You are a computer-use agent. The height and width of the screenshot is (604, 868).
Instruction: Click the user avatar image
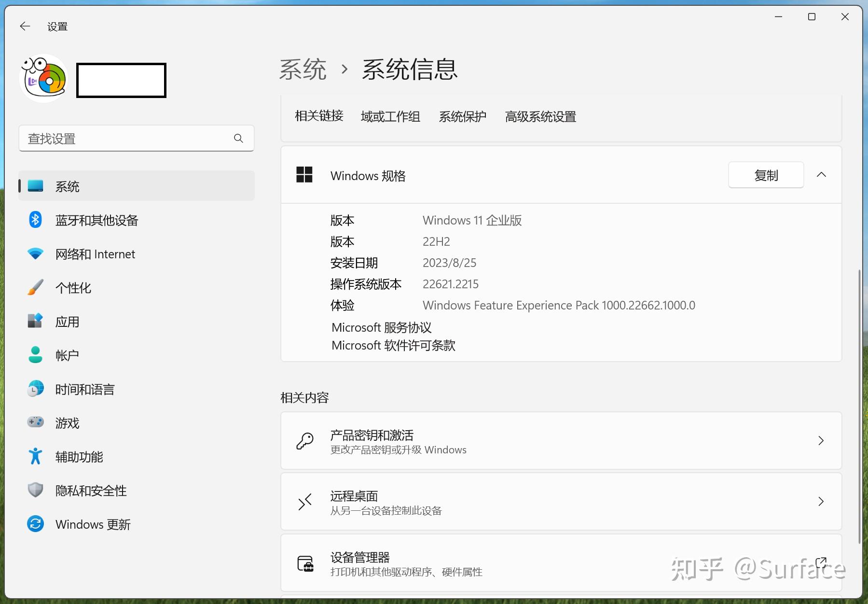coord(43,78)
